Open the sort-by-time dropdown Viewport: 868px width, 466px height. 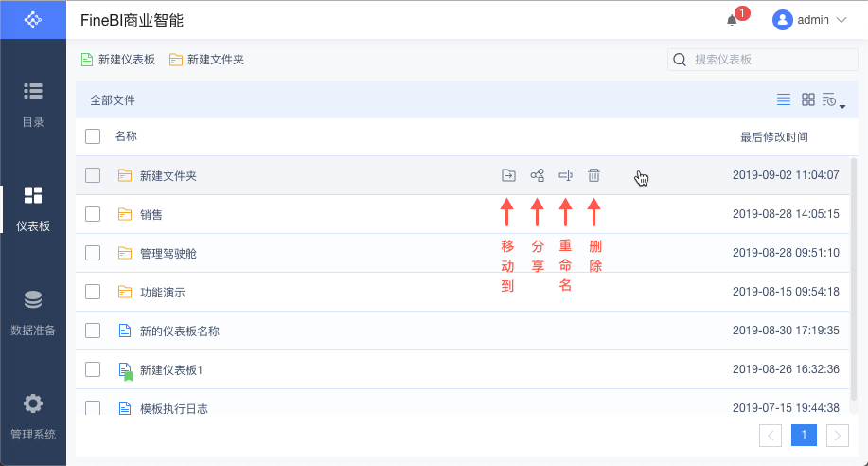click(834, 100)
